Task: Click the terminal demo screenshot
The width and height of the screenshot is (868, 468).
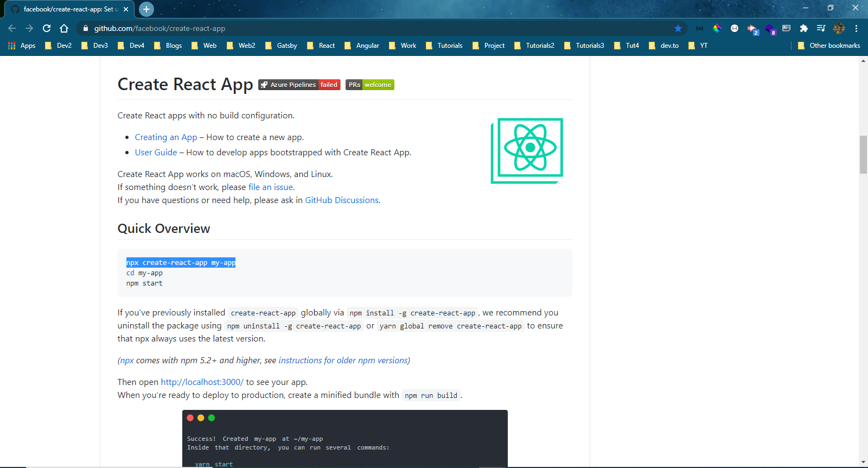Action: pos(345,439)
